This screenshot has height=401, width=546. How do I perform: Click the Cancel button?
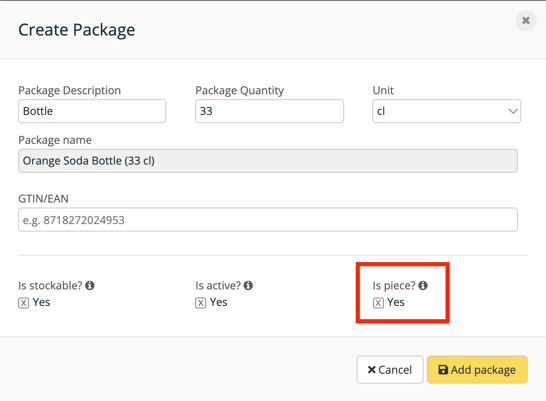point(390,370)
